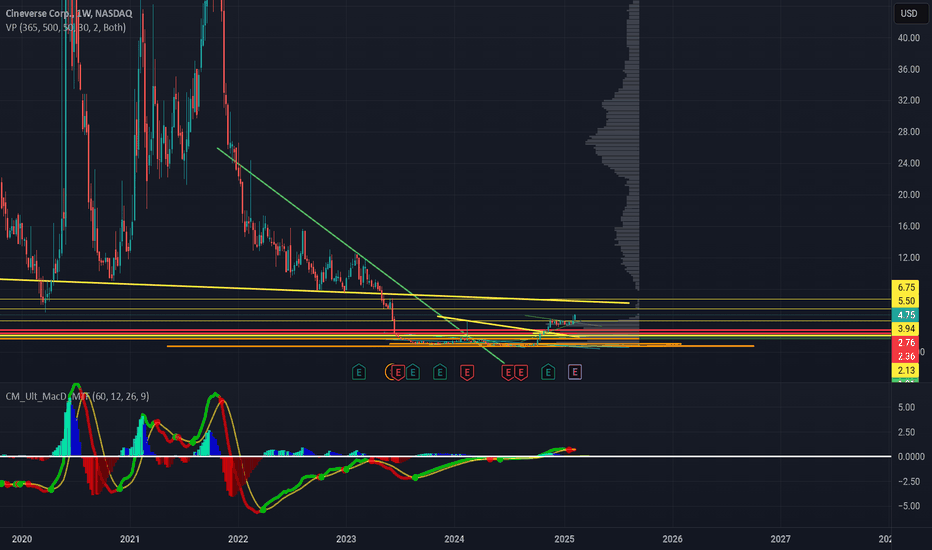Click the red earnings marker overlapping the orange circle
The width and height of the screenshot is (932, 550).
(398, 372)
